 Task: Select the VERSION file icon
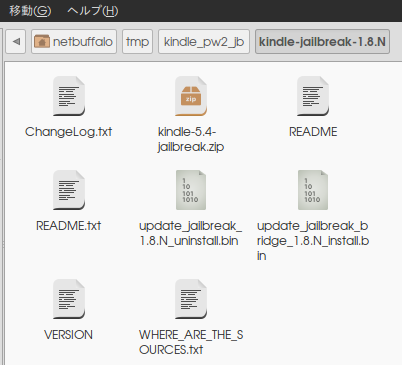pos(69,299)
